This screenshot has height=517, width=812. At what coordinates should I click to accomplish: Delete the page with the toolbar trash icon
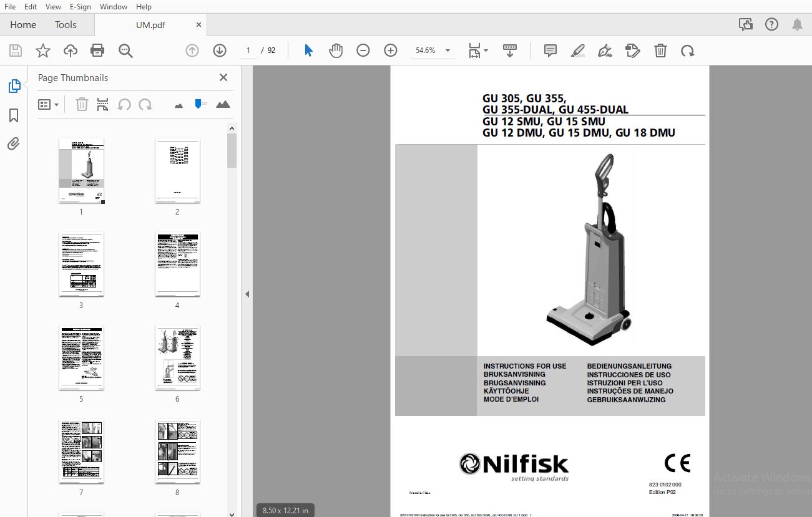(x=660, y=51)
